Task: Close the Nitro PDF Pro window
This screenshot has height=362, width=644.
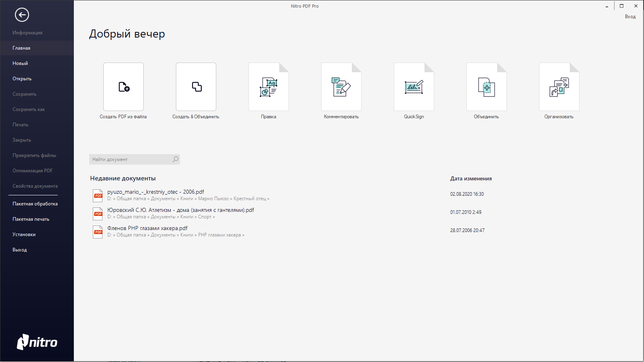Action: (636, 6)
